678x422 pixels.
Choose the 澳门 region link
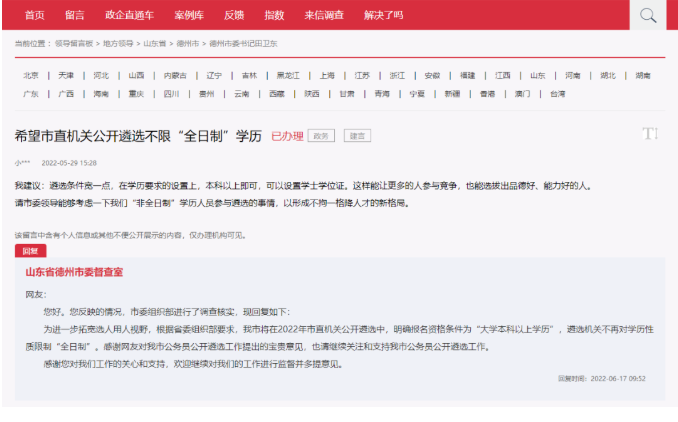pos(523,94)
